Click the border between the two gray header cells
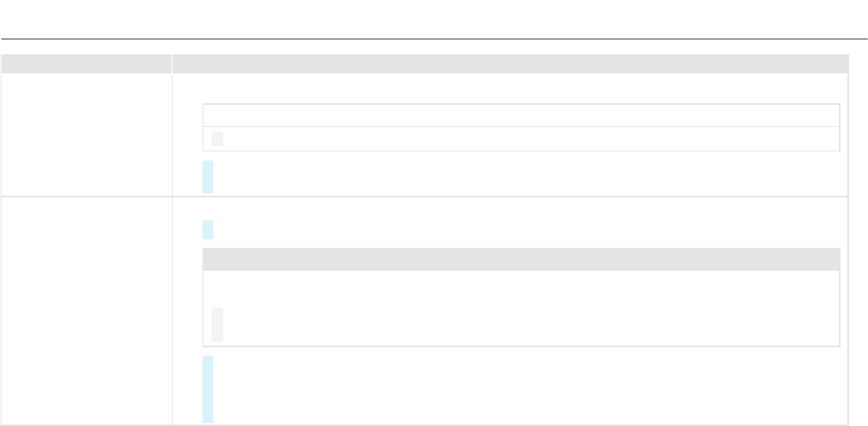This screenshot has height=426, width=868. (172, 63)
